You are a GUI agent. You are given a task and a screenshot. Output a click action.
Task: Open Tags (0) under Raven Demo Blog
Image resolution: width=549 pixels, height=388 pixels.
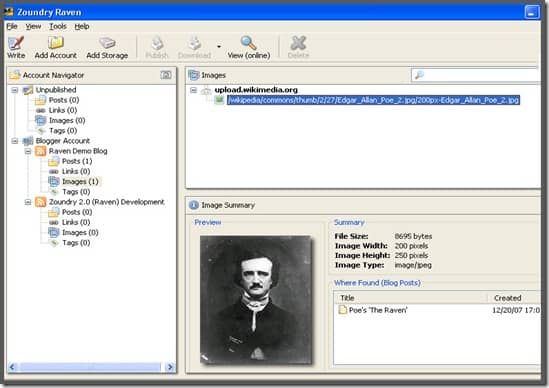pos(76,192)
